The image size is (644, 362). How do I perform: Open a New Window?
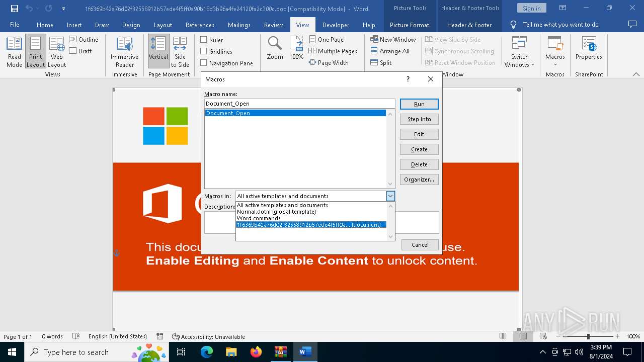point(393,39)
